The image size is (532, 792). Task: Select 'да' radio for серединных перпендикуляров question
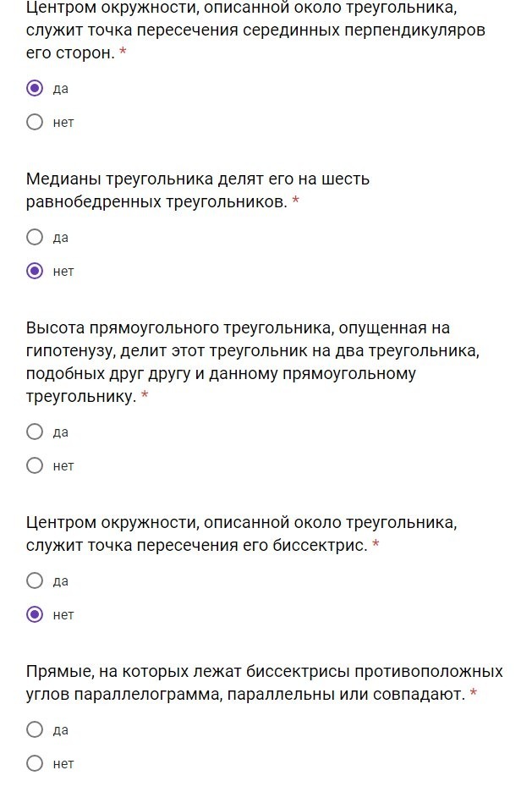tap(35, 88)
